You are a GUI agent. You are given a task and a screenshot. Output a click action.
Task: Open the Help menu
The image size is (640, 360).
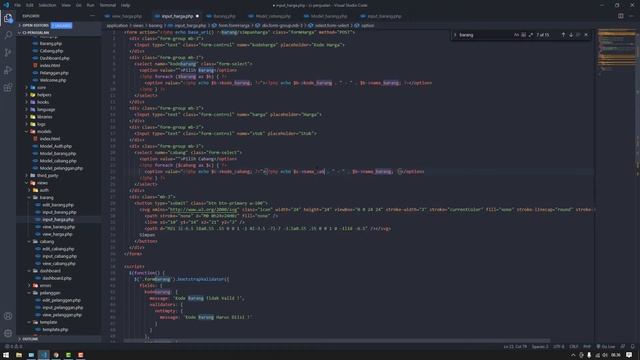[x=125, y=5]
